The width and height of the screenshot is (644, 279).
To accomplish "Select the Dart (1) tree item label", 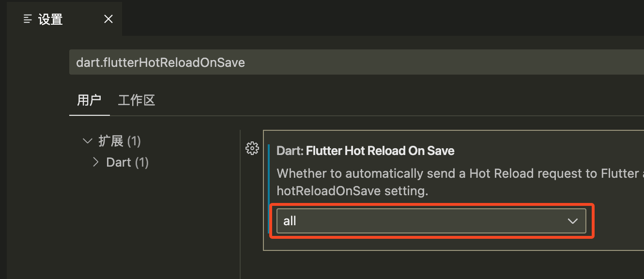I will pyautogui.click(x=127, y=162).
